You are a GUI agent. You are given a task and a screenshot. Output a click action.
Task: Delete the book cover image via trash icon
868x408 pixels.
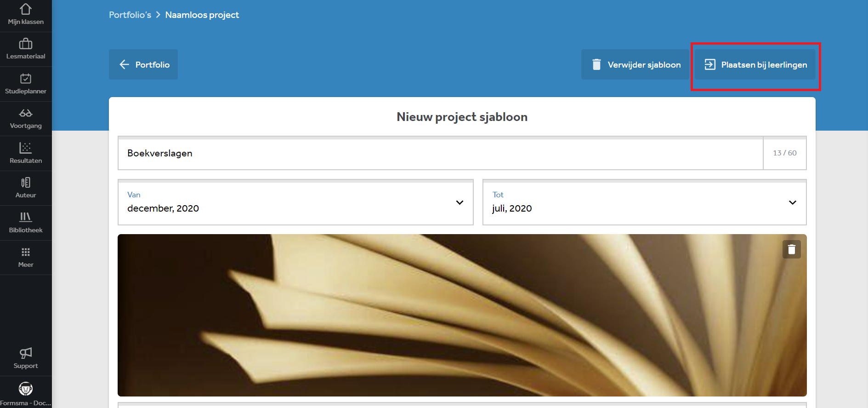point(792,249)
